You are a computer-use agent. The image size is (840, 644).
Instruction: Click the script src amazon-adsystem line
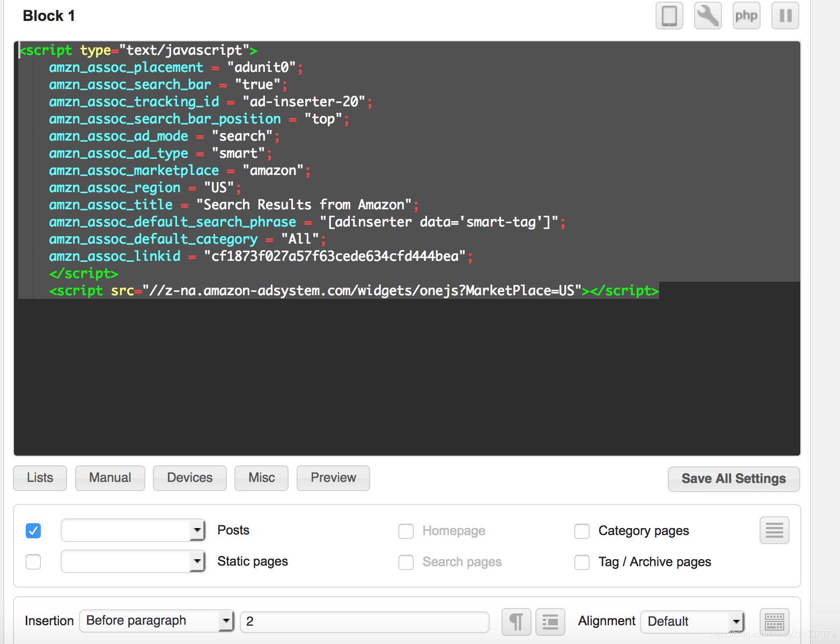click(x=353, y=290)
